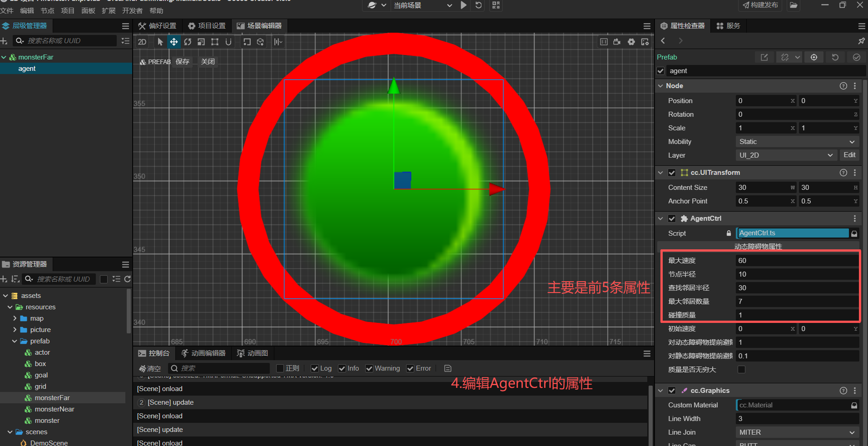Open the 节点 menu
Screen dimensions: 868x446
(x=47, y=10)
